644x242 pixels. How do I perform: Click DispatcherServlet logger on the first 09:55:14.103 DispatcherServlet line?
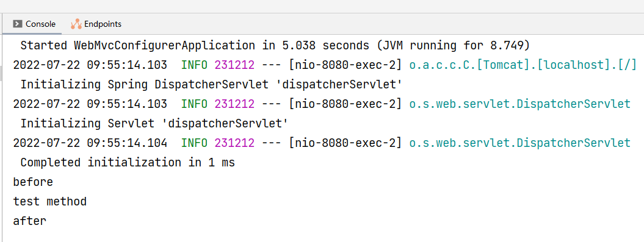click(x=520, y=104)
